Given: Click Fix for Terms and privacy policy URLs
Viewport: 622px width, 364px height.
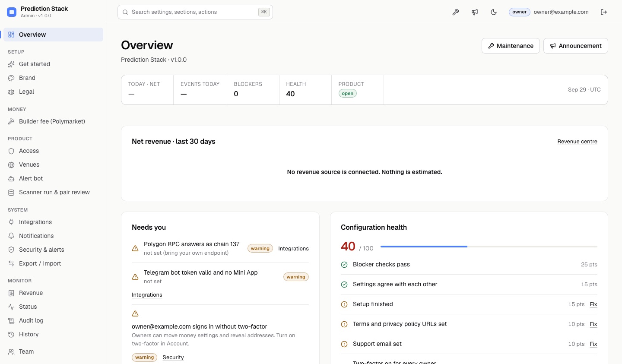Looking at the screenshot, I should point(593,324).
